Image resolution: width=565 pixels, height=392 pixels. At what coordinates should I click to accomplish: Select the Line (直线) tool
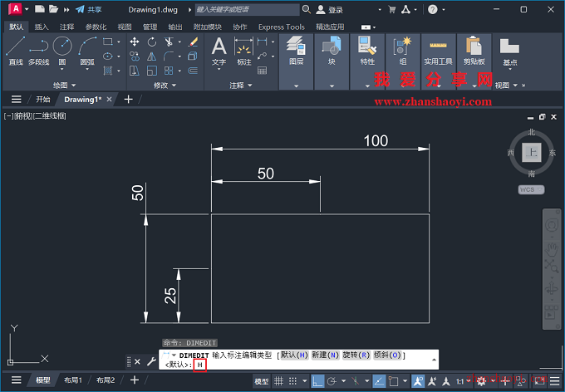point(16,51)
